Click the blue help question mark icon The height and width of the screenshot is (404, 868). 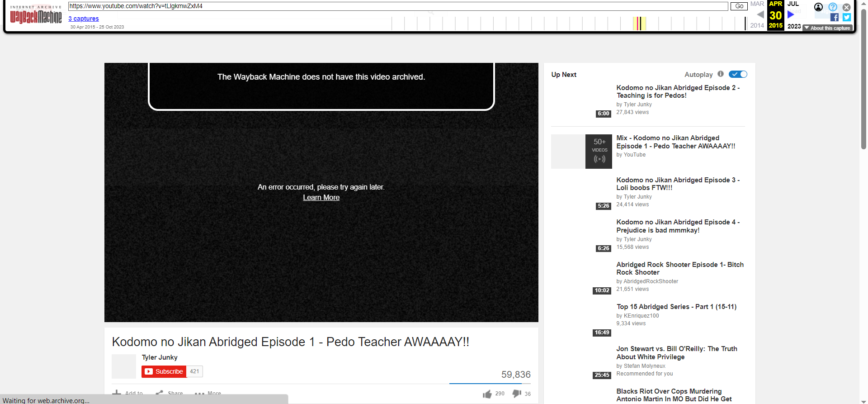coord(833,7)
